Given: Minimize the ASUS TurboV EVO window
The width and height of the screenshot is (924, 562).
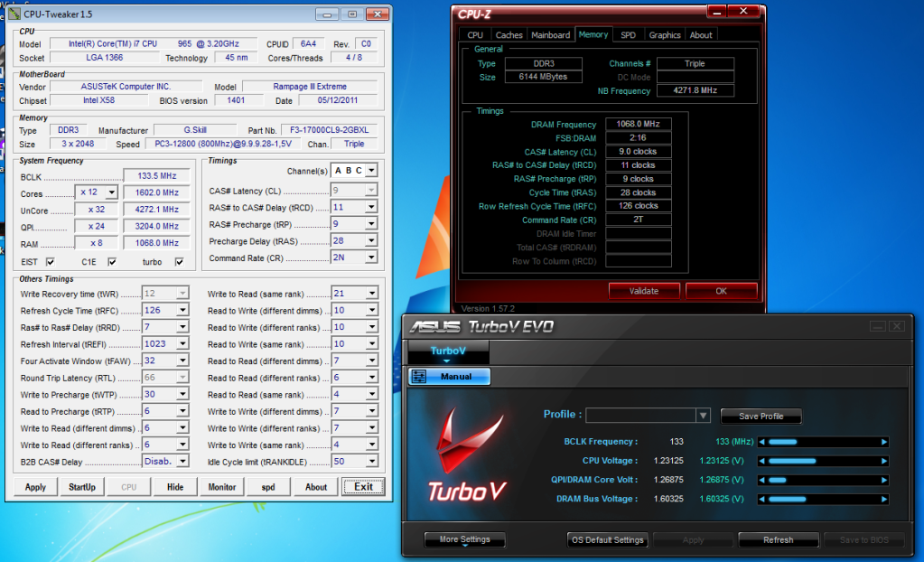Looking at the screenshot, I should coord(879,326).
